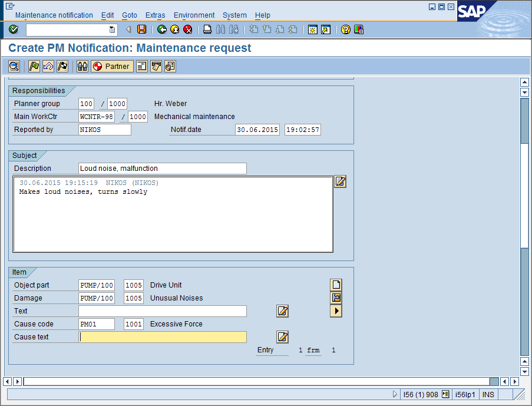Click the Damage code field 1005
532x406 pixels.
(x=134, y=298)
